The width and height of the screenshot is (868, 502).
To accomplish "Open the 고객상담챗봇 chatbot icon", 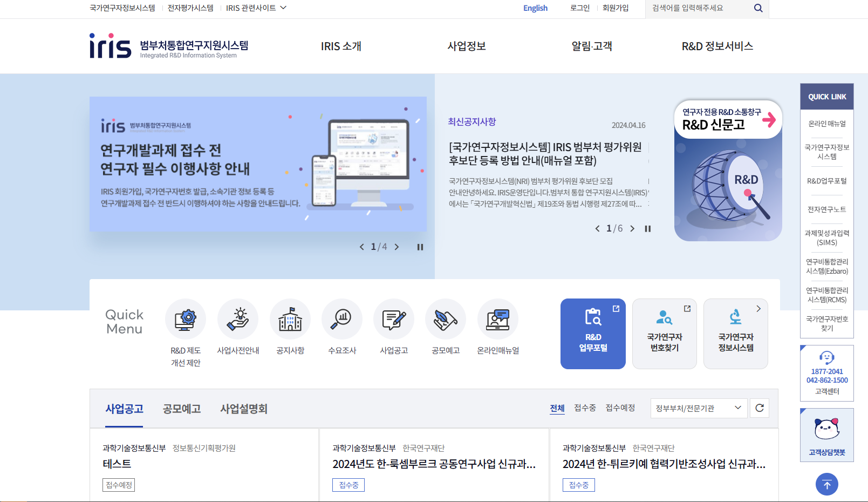I will click(827, 435).
